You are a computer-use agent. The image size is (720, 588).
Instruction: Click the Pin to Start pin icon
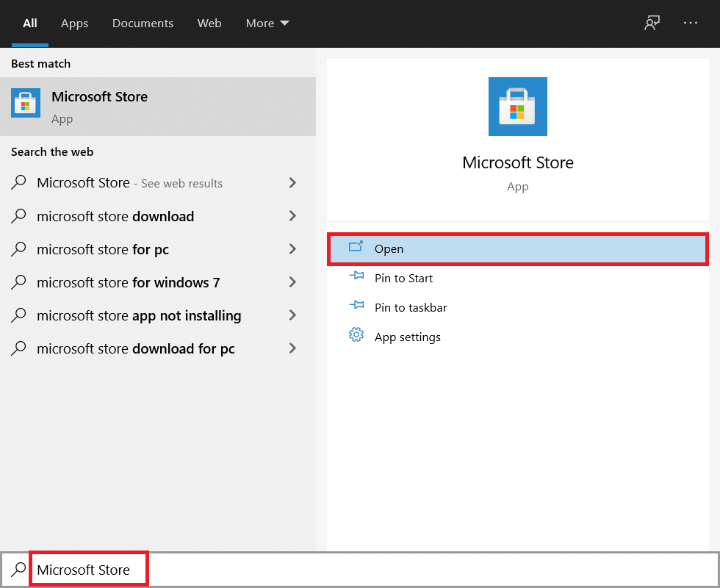pyautogui.click(x=356, y=277)
